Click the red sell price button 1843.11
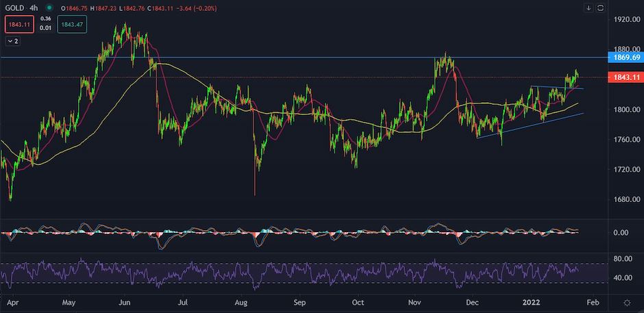Viewport: 644px width, 313px height. click(x=19, y=24)
